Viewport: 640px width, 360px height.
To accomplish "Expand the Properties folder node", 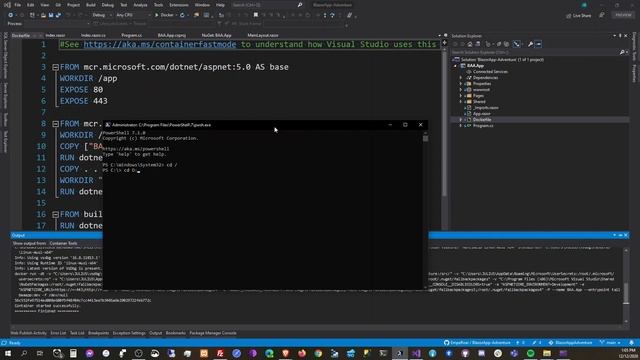I will click(461, 84).
